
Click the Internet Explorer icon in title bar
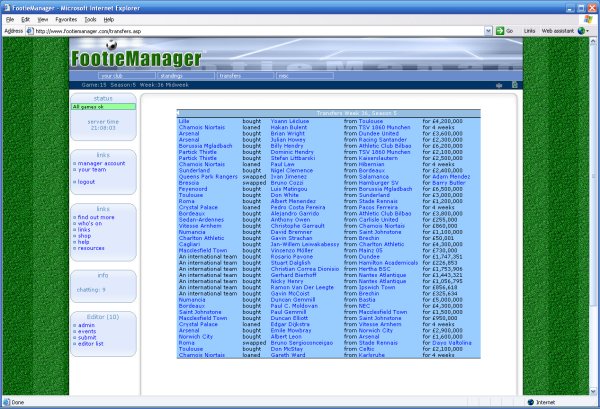(x=7, y=8)
